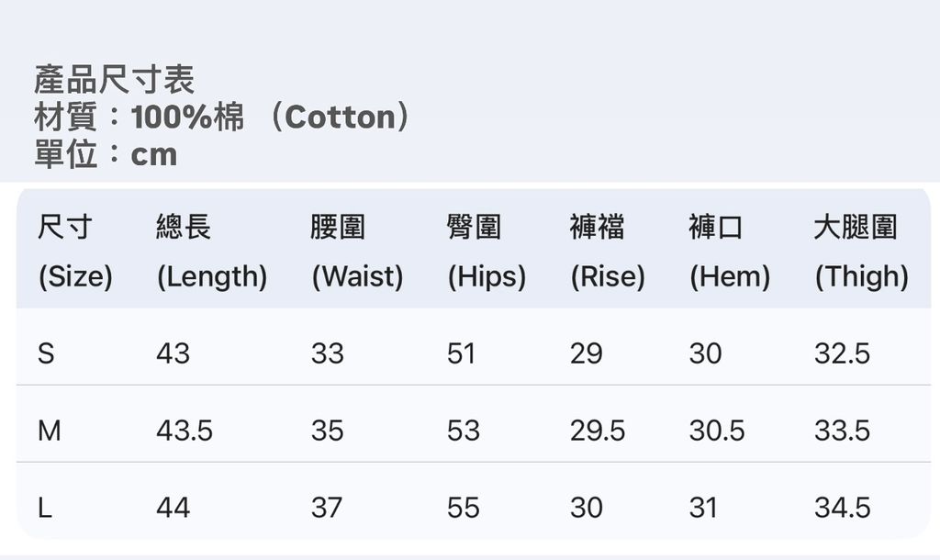The height and width of the screenshot is (560, 940).
Task: Select the S size row label
Action: [x=46, y=353]
